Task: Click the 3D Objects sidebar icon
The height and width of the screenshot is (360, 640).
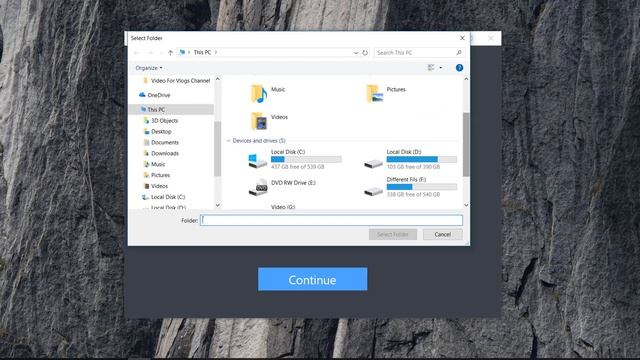Action: (146, 121)
